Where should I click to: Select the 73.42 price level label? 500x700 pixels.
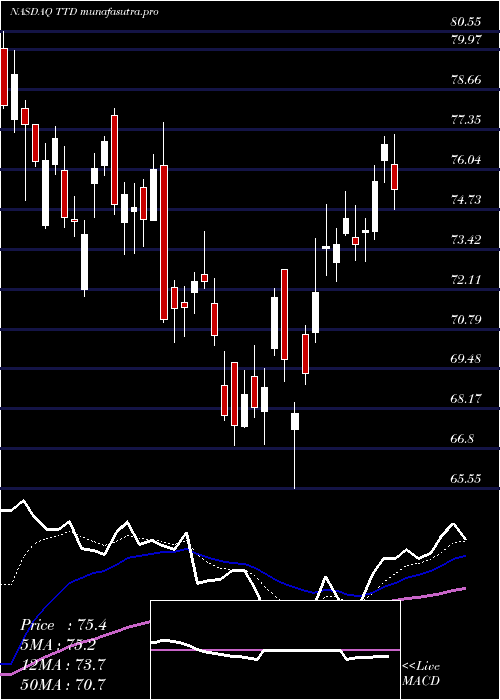[x=466, y=240]
